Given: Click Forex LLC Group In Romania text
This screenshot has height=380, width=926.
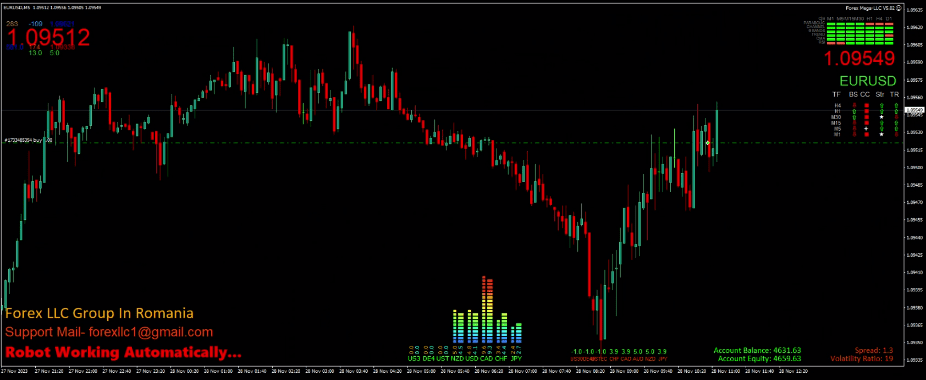Looking at the screenshot, I should [x=99, y=313].
